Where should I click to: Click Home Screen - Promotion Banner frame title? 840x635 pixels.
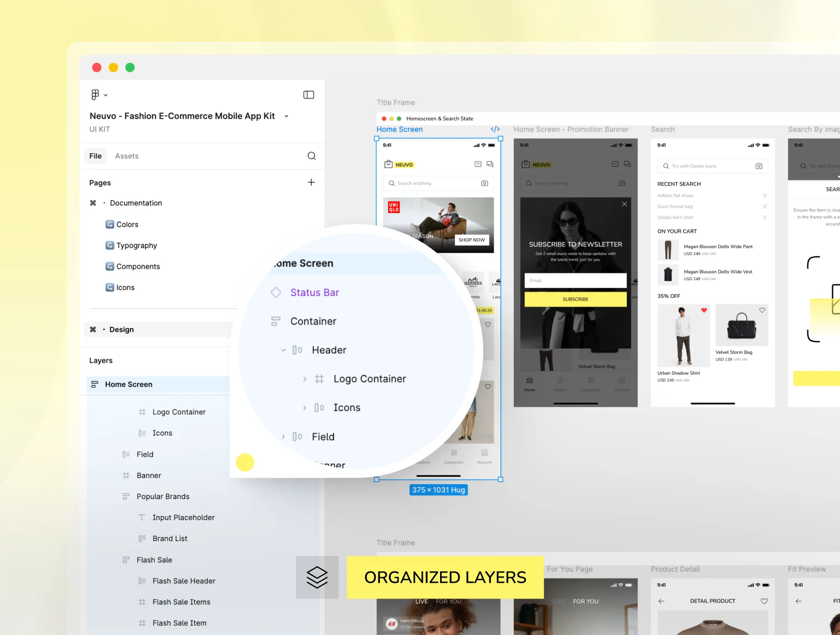pyautogui.click(x=571, y=129)
